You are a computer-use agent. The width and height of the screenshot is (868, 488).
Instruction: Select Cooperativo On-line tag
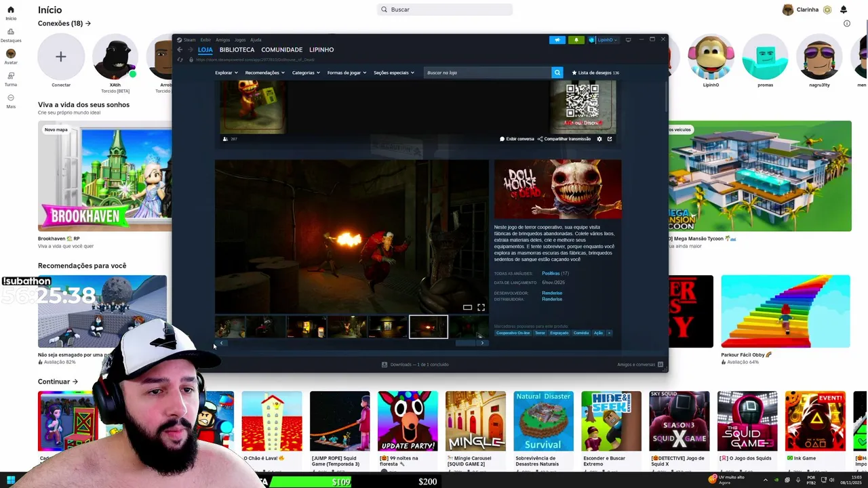click(513, 333)
